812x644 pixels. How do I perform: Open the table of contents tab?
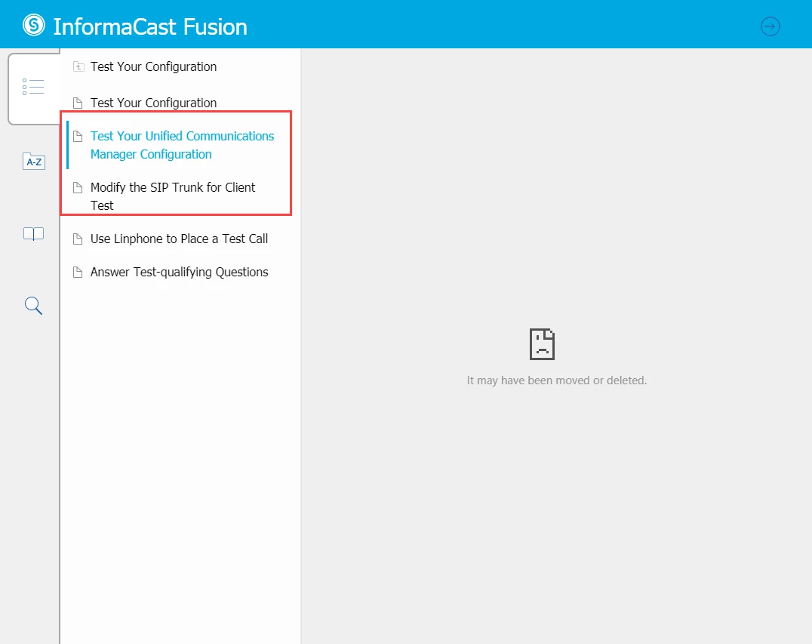pos(34,87)
